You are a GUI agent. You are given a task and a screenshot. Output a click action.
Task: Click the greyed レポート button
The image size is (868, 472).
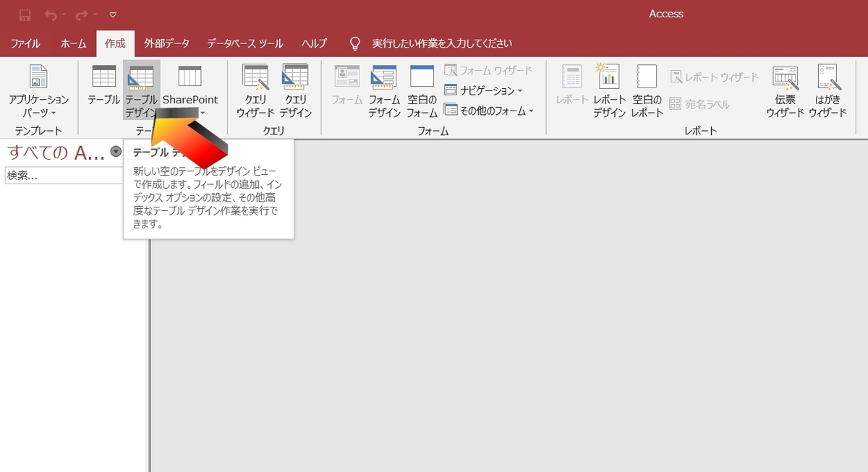point(572,85)
